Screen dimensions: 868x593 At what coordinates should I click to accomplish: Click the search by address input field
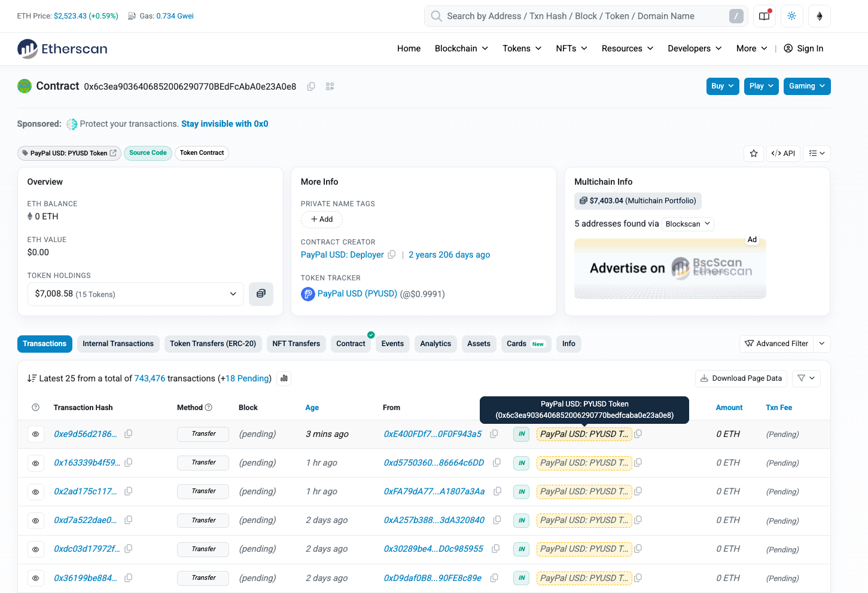pos(586,16)
